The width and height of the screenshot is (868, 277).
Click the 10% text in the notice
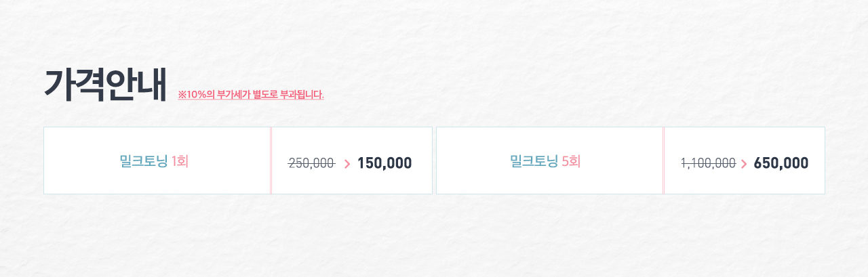click(x=197, y=95)
